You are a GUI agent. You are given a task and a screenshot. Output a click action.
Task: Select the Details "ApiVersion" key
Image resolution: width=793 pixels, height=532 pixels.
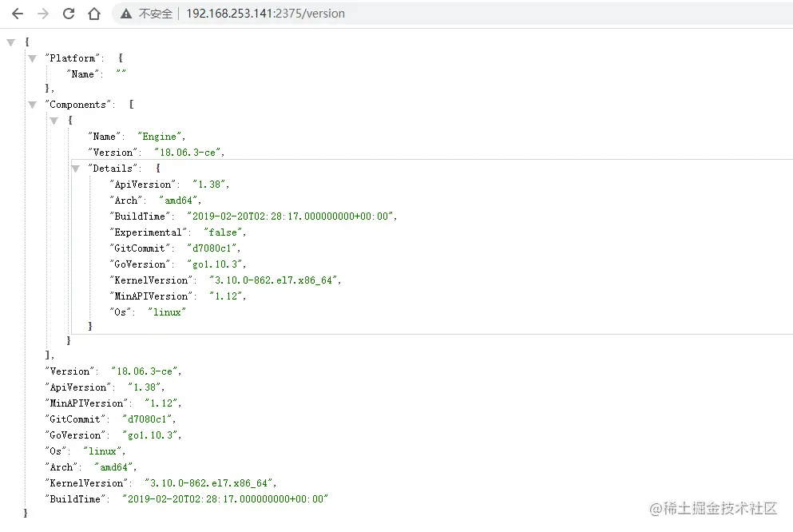click(x=142, y=185)
